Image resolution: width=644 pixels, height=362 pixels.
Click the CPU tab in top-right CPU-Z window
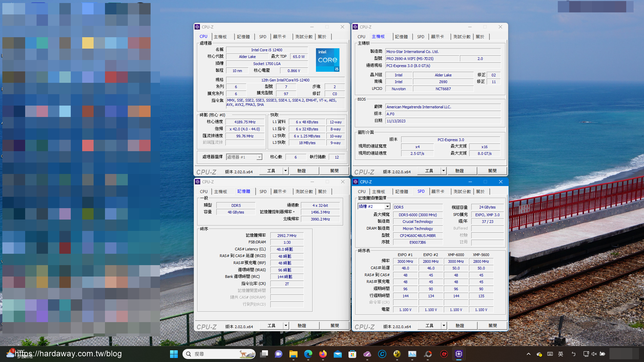click(x=361, y=36)
